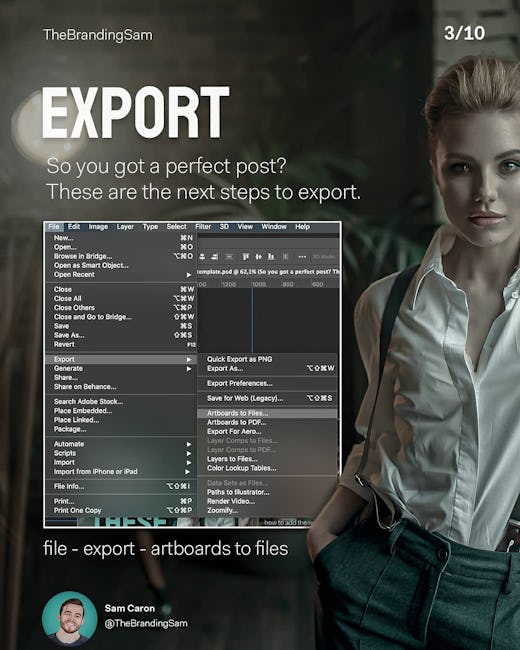
Task: Click the align horizontal centers icon
Action: (x=202, y=257)
